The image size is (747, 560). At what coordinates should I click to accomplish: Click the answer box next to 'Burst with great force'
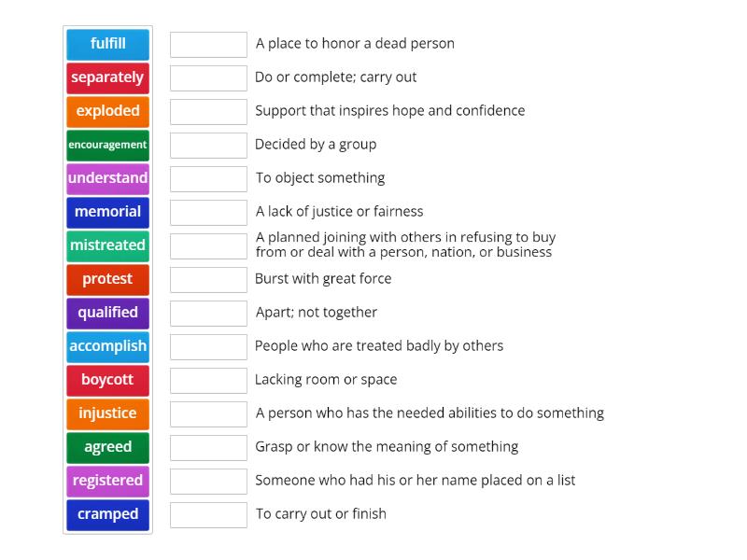208,279
